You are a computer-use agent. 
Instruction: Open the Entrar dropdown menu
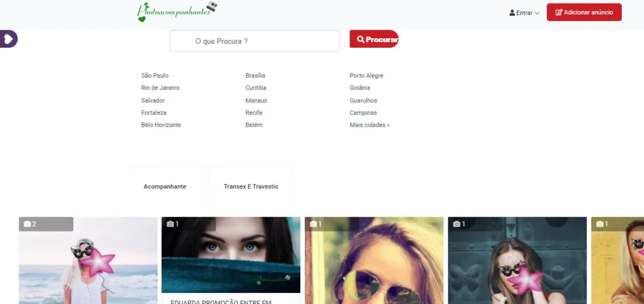tap(524, 13)
